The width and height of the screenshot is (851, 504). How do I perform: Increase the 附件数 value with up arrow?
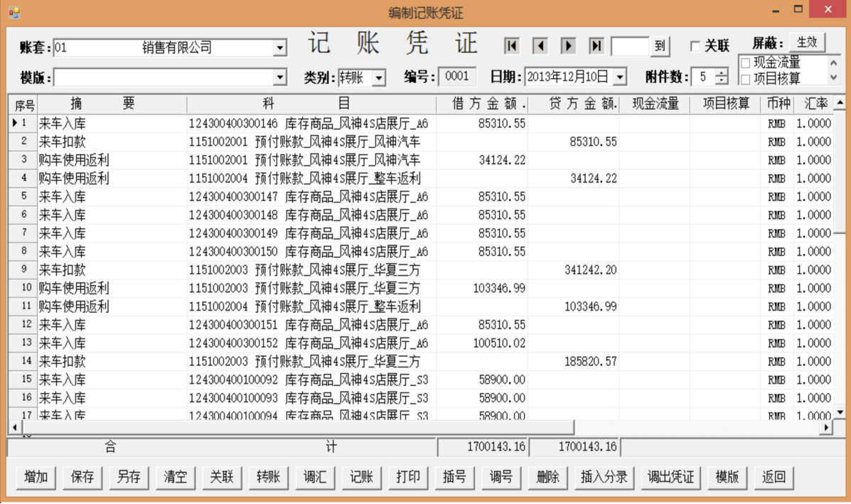pos(722,73)
